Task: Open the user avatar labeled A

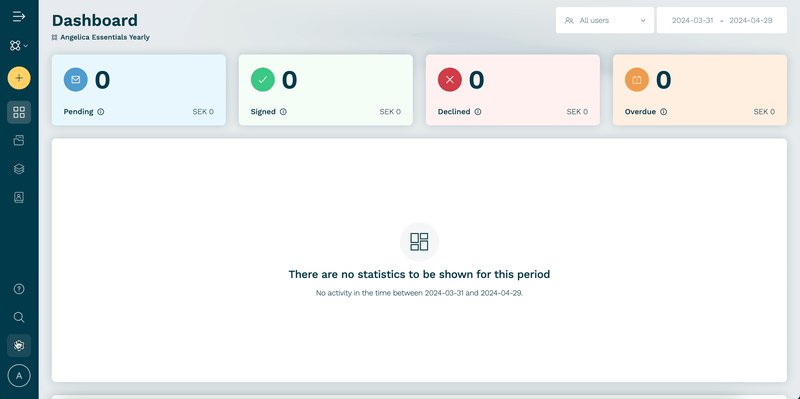Action: tap(19, 376)
